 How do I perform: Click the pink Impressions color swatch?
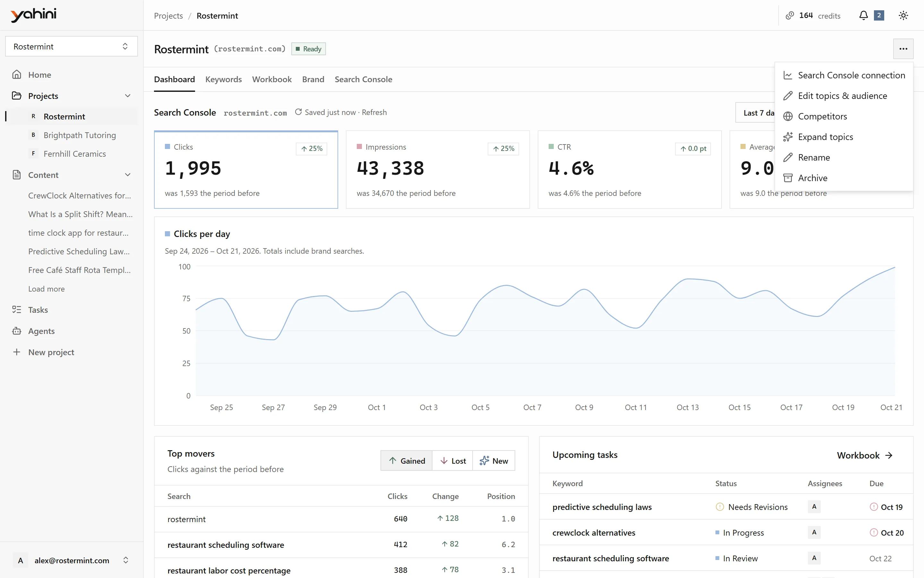click(x=359, y=147)
